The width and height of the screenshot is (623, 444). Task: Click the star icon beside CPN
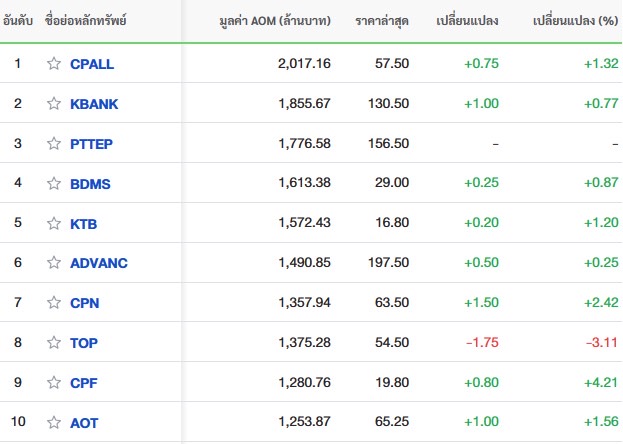click(54, 303)
